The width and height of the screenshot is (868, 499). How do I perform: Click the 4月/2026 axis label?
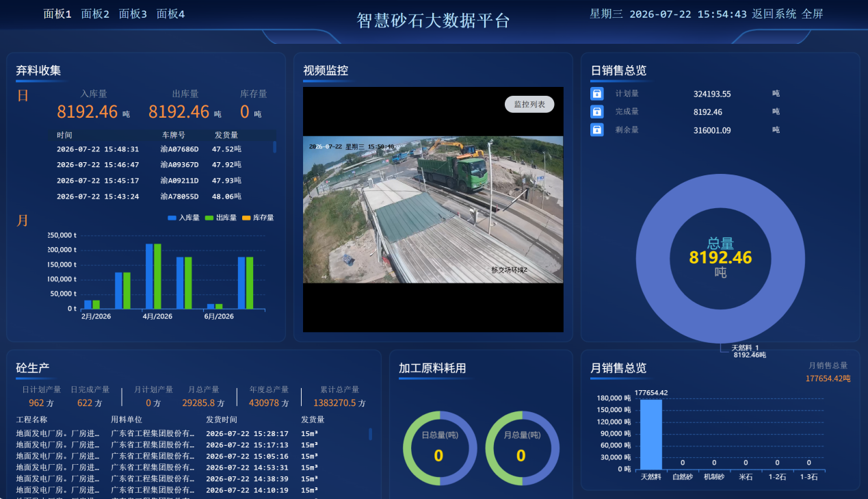coord(157,316)
